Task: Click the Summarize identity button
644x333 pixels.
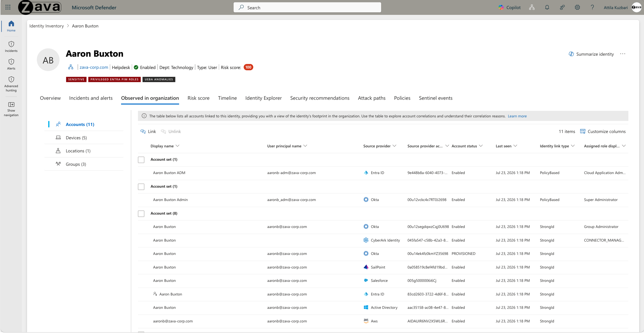Action: point(591,54)
